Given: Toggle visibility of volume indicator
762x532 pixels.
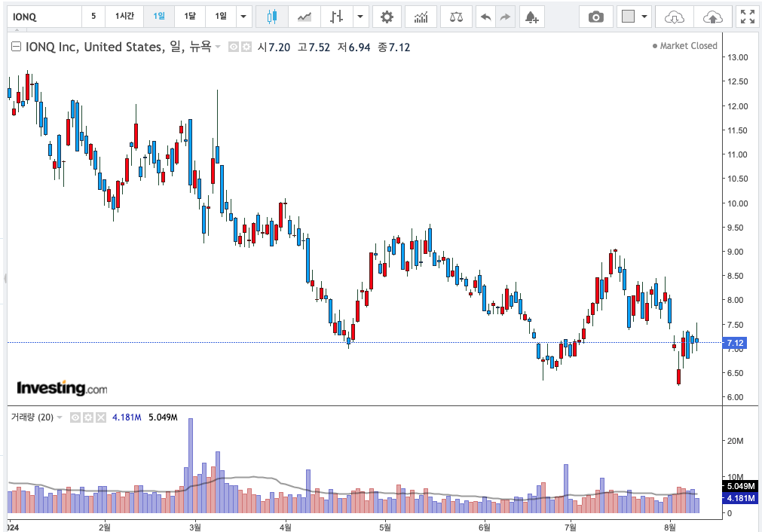Looking at the screenshot, I should (x=75, y=417).
